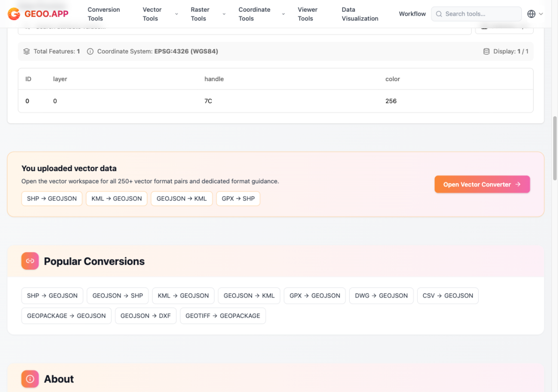
Task: Select CSV → GEOJSON popular conversion
Action: tap(448, 296)
